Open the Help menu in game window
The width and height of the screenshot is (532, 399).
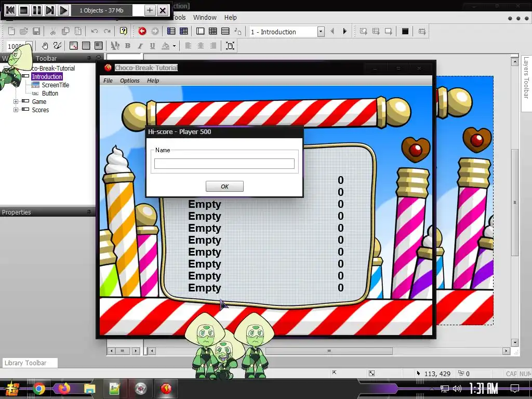(153, 81)
